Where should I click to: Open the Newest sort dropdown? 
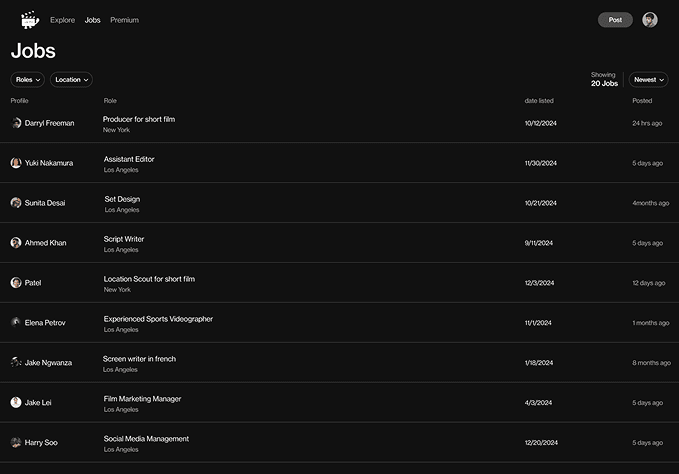648,79
